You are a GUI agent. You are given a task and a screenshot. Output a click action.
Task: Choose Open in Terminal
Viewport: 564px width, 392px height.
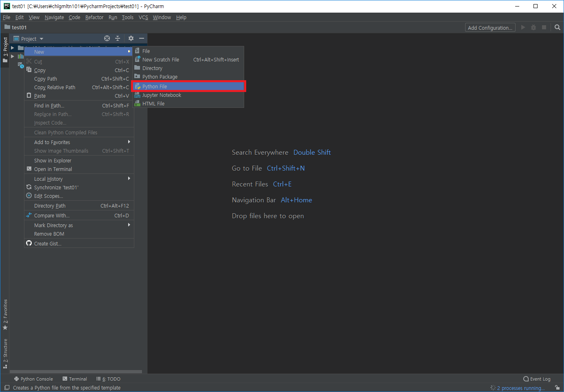click(79, 169)
